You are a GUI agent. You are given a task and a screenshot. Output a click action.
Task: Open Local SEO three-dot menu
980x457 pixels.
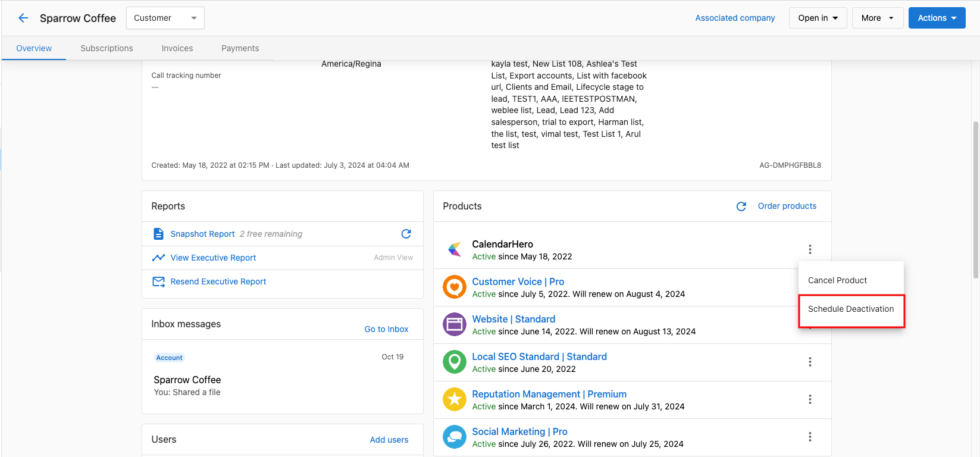tap(810, 362)
